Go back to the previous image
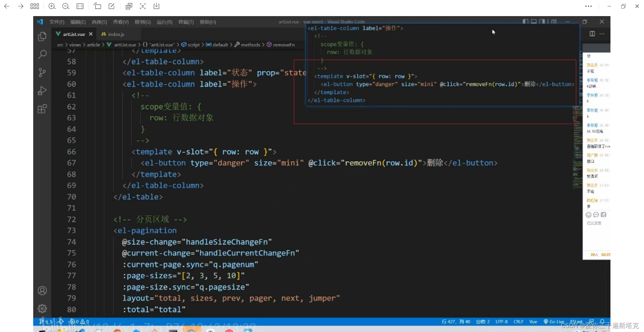 click(7, 6)
